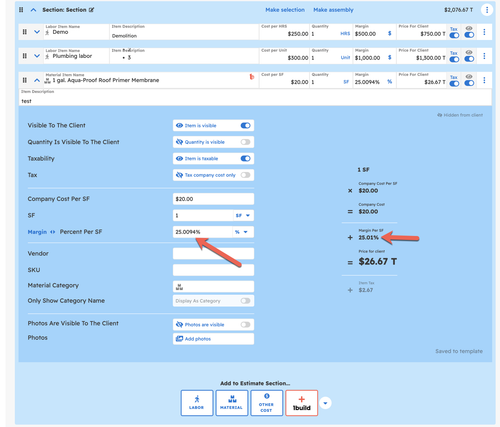The width and height of the screenshot is (500, 427).
Task: Click SF unit on Aqua-Proof row
Action: click(346, 82)
